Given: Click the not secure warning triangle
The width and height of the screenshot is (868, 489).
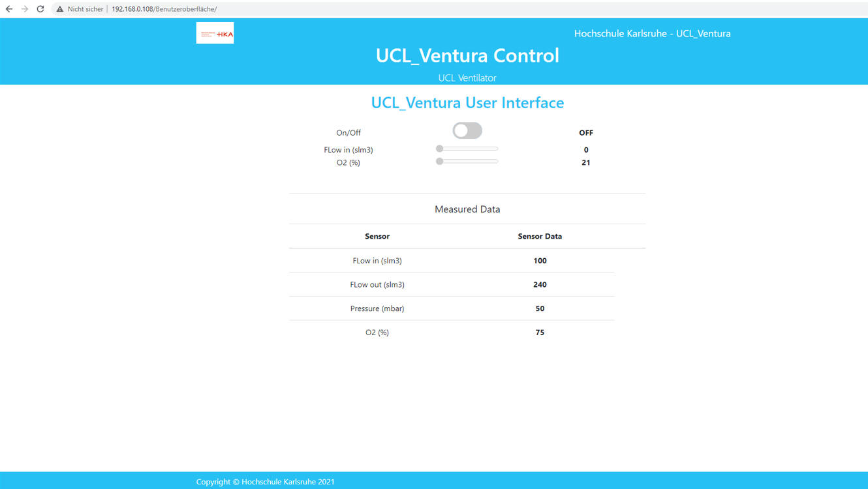Looking at the screenshot, I should tap(60, 9).
